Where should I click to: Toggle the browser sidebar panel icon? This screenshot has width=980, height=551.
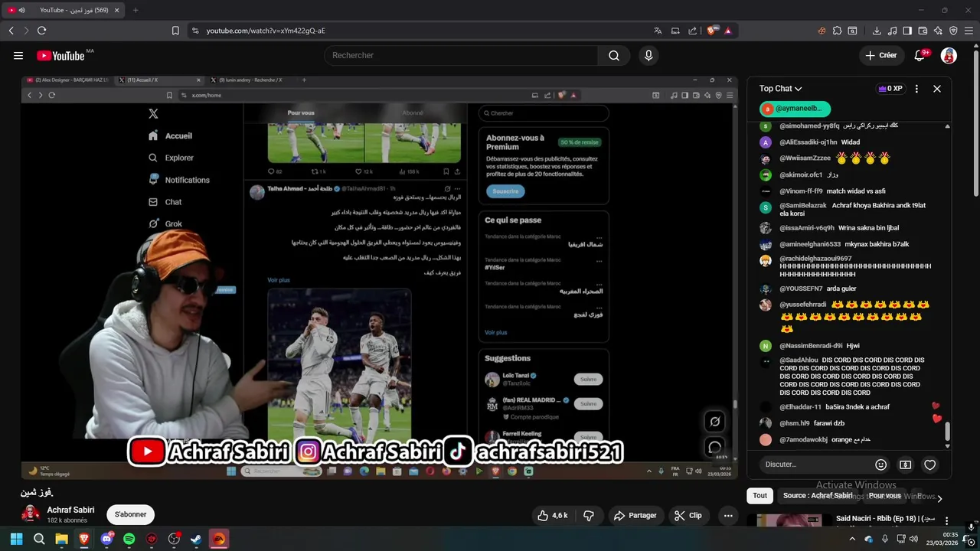point(907,31)
